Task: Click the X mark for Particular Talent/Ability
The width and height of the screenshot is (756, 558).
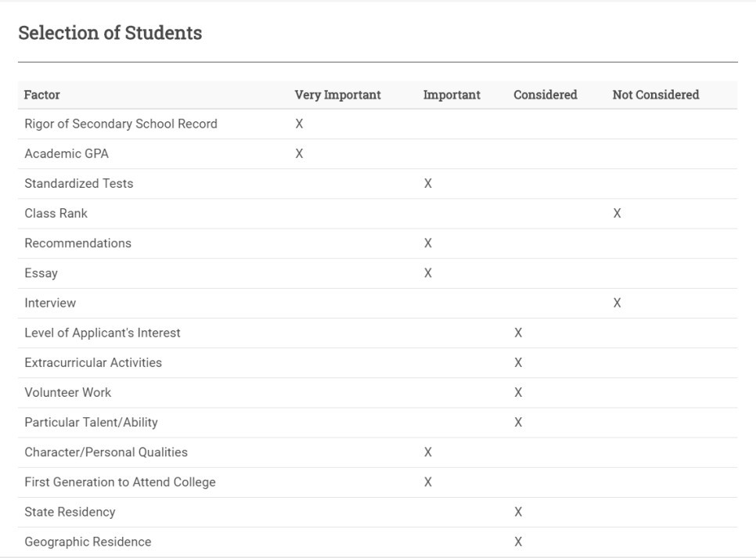Action: [x=518, y=423]
